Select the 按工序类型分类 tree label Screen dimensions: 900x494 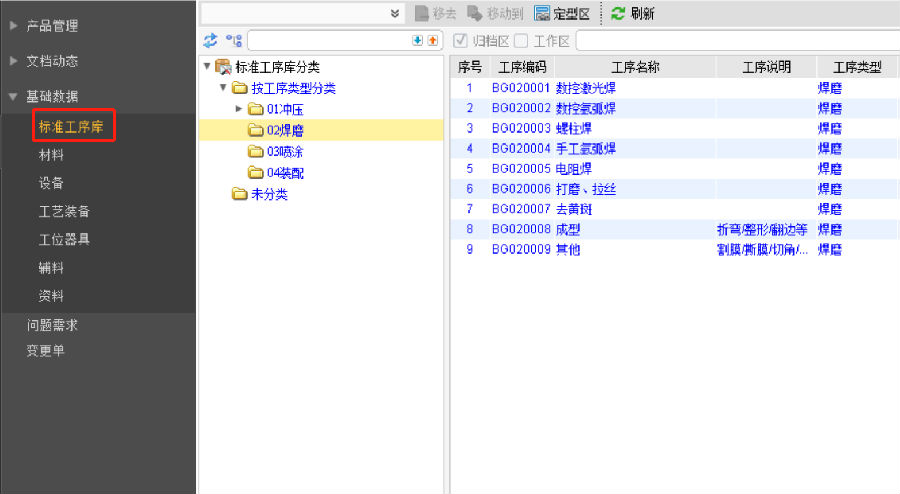pos(293,88)
